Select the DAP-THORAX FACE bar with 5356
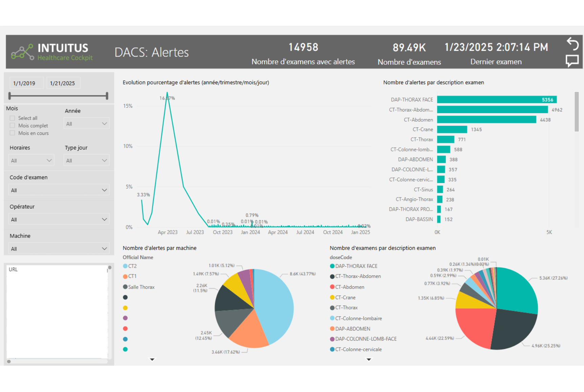The height and width of the screenshot is (392, 584). (496, 100)
